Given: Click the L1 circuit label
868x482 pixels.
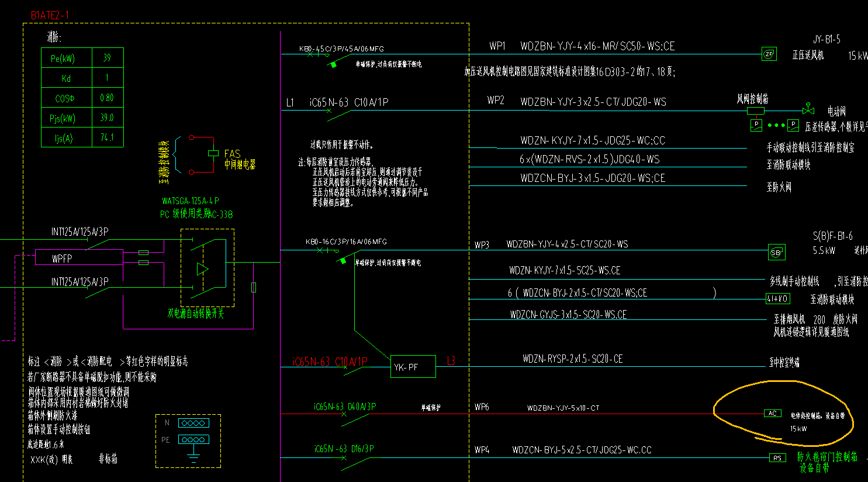Looking at the screenshot, I should [290, 102].
